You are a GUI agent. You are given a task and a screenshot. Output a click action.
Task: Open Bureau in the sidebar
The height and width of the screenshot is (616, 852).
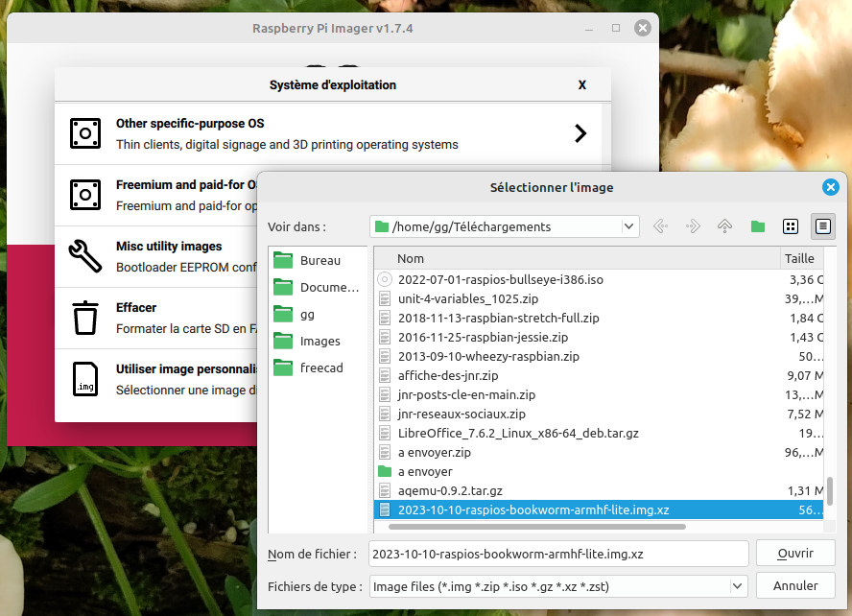pyautogui.click(x=320, y=260)
